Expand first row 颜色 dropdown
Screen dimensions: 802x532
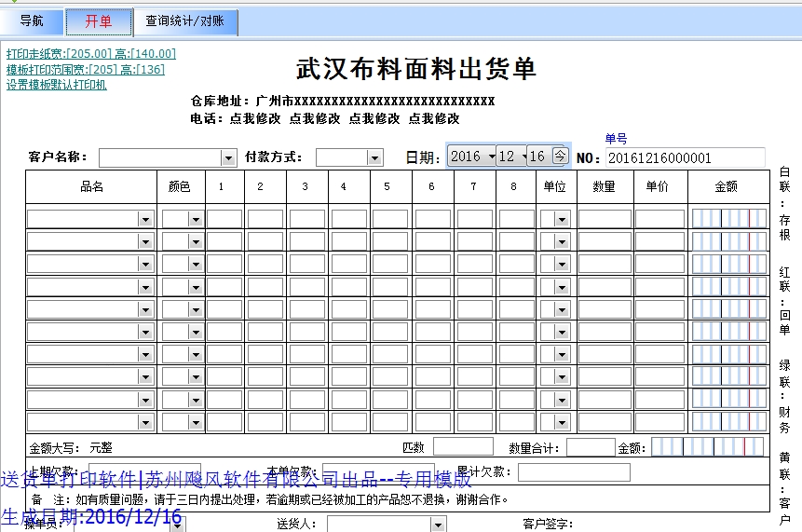(196, 220)
